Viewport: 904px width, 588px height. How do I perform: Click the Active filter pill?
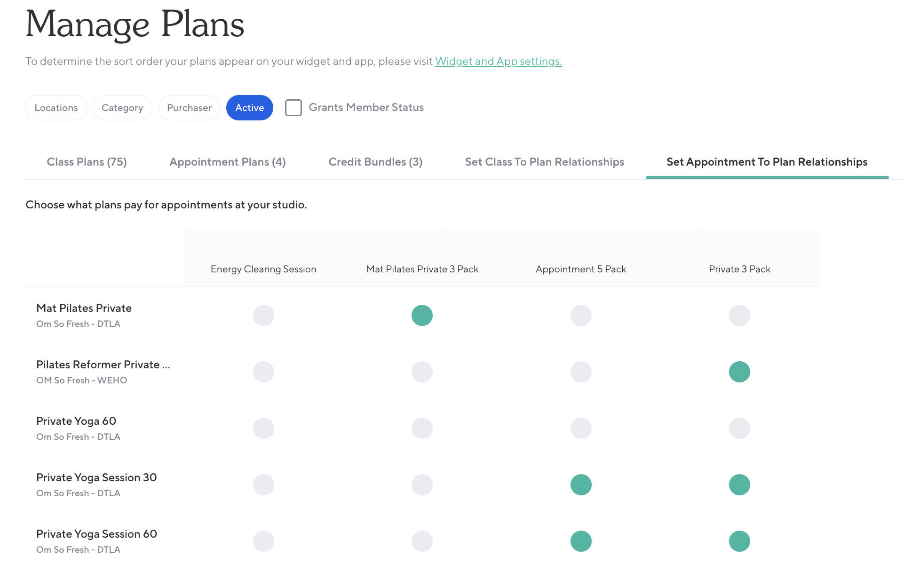(x=249, y=108)
